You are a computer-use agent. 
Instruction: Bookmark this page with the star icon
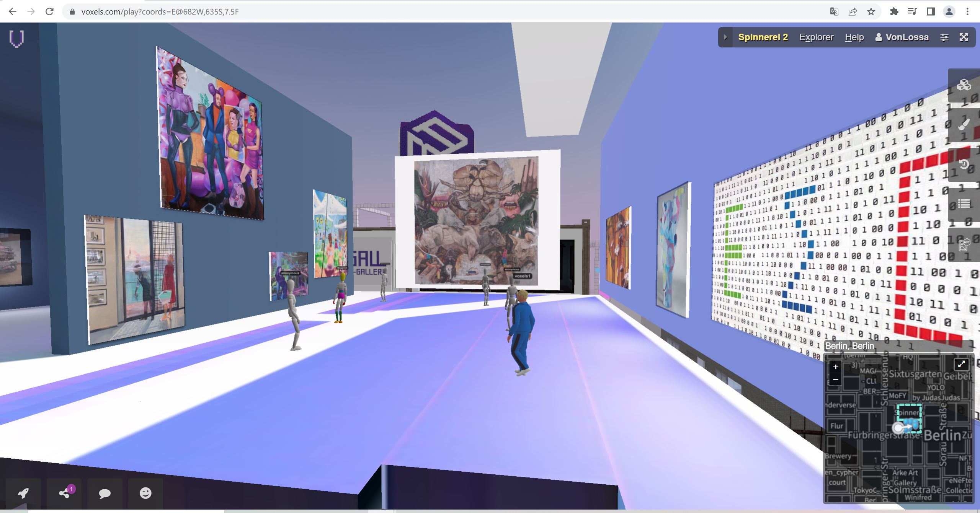click(x=871, y=11)
